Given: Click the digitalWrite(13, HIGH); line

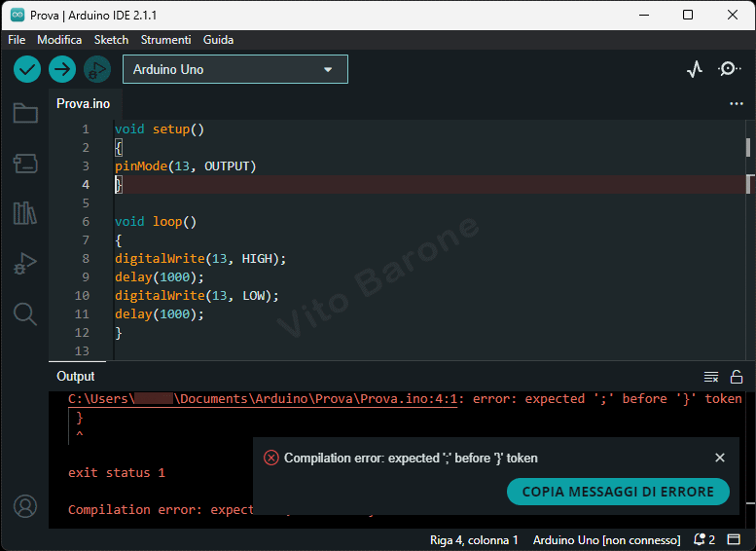Looking at the screenshot, I should [x=200, y=259].
